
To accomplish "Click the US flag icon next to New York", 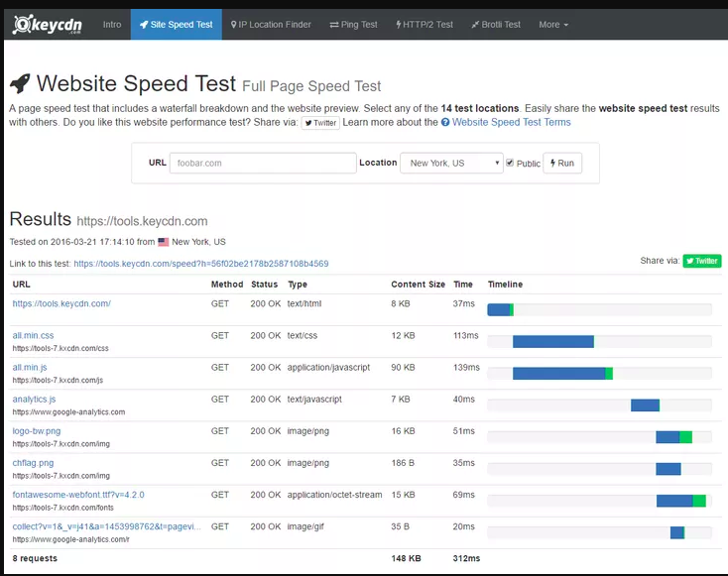I will (x=164, y=242).
